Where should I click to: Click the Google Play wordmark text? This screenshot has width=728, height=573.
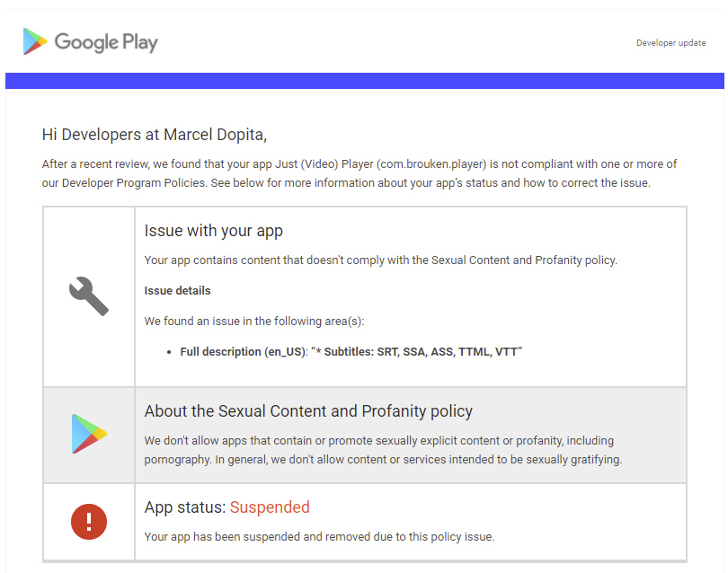click(x=106, y=43)
